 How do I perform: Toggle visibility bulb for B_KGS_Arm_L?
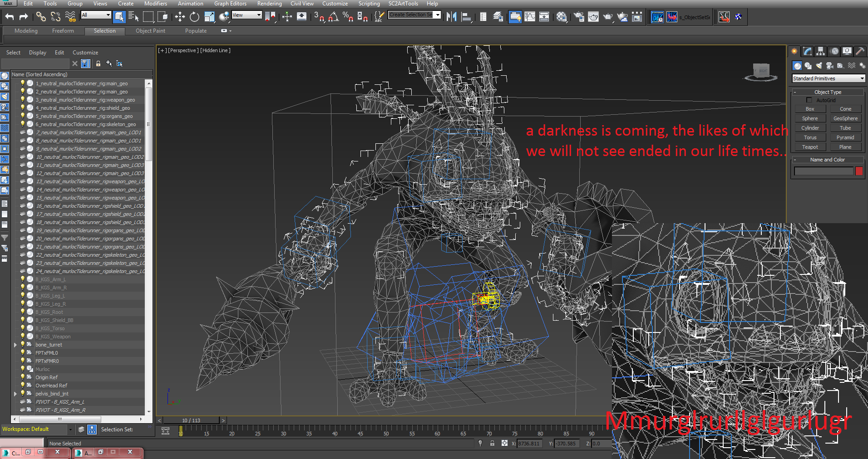coord(22,279)
